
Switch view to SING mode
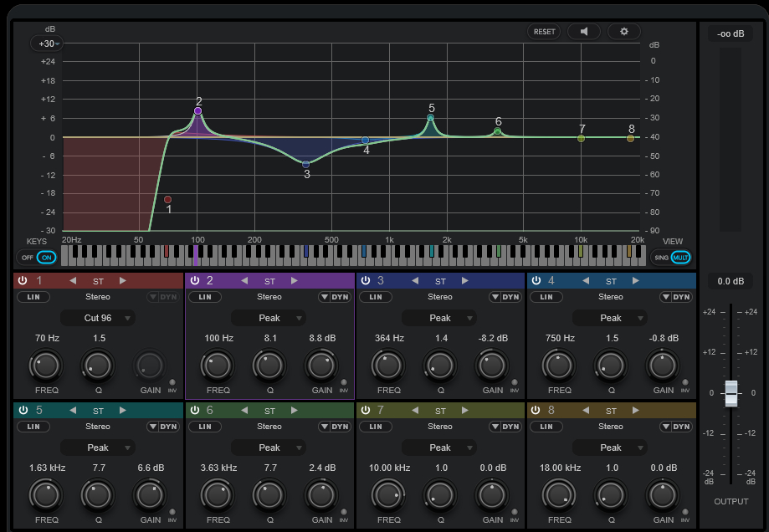click(661, 258)
